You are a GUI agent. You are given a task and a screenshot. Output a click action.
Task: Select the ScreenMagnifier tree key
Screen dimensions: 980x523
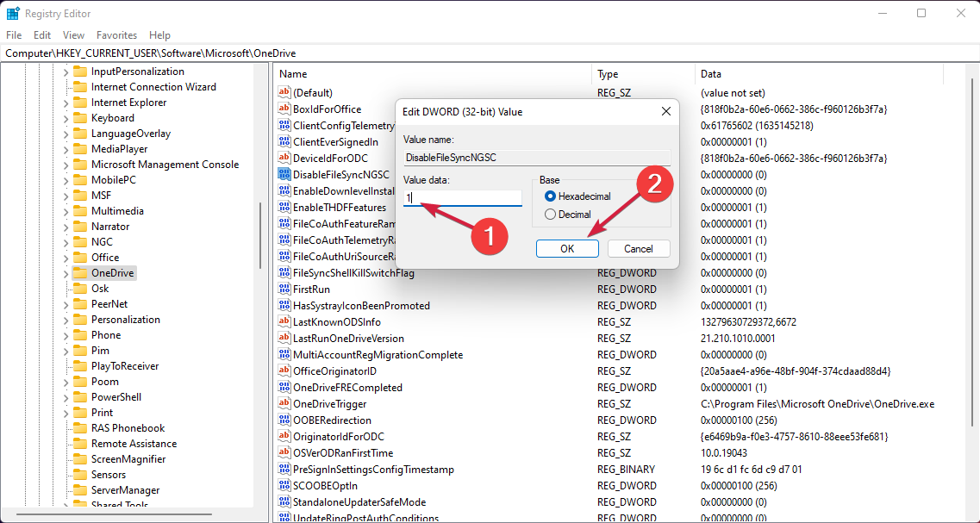click(x=128, y=459)
